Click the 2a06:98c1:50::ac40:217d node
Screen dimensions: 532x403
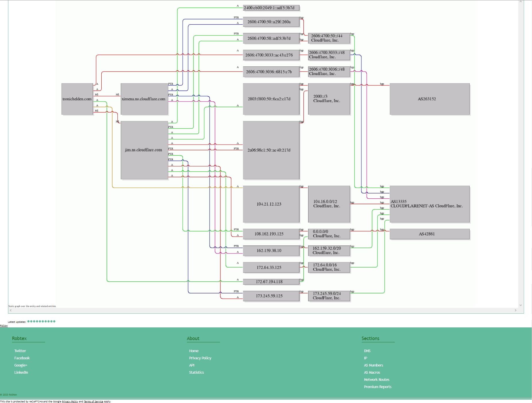pyautogui.click(x=271, y=150)
